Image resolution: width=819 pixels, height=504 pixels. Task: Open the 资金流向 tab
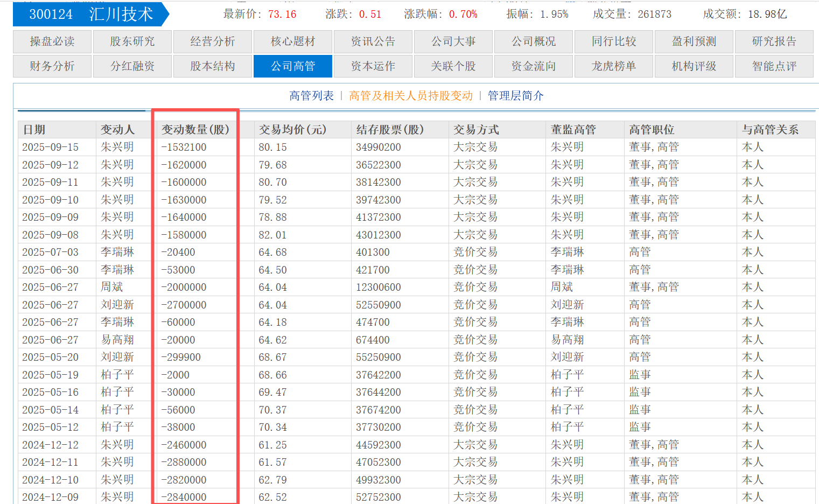(x=534, y=66)
